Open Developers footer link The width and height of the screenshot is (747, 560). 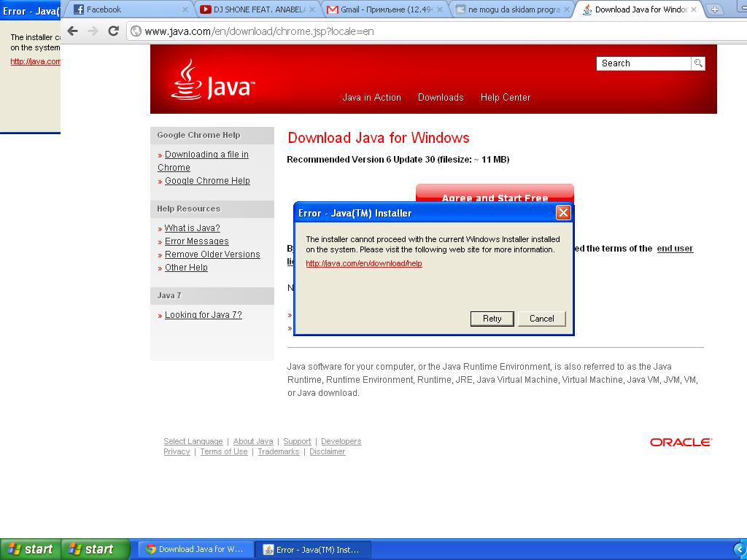coord(341,441)
